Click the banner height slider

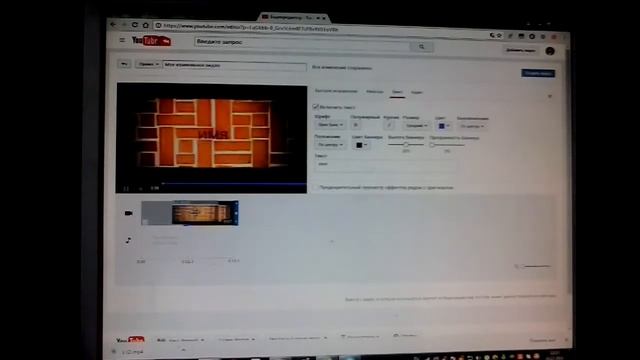(x=405, y=144)
